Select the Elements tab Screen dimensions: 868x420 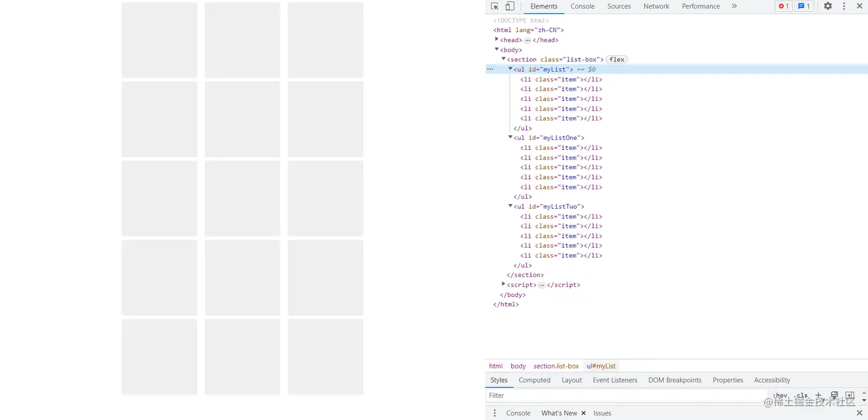pos(544,6)
